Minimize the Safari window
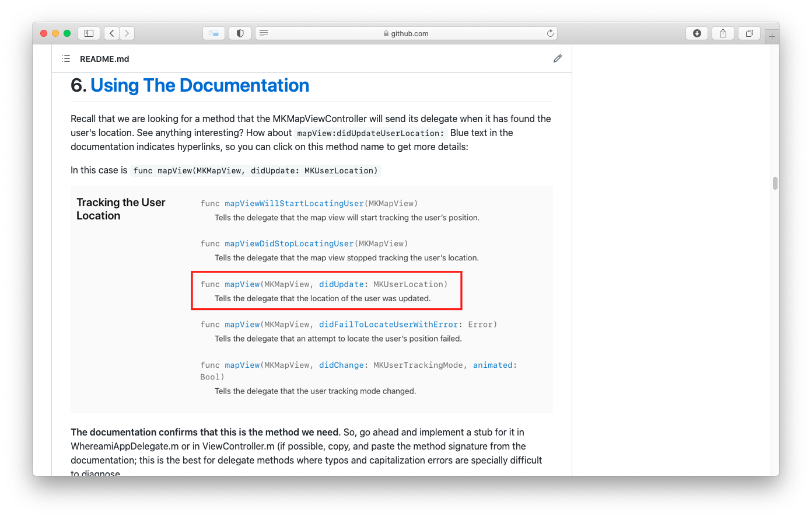This screenshot has width=812, height=519. pos(55,33)
